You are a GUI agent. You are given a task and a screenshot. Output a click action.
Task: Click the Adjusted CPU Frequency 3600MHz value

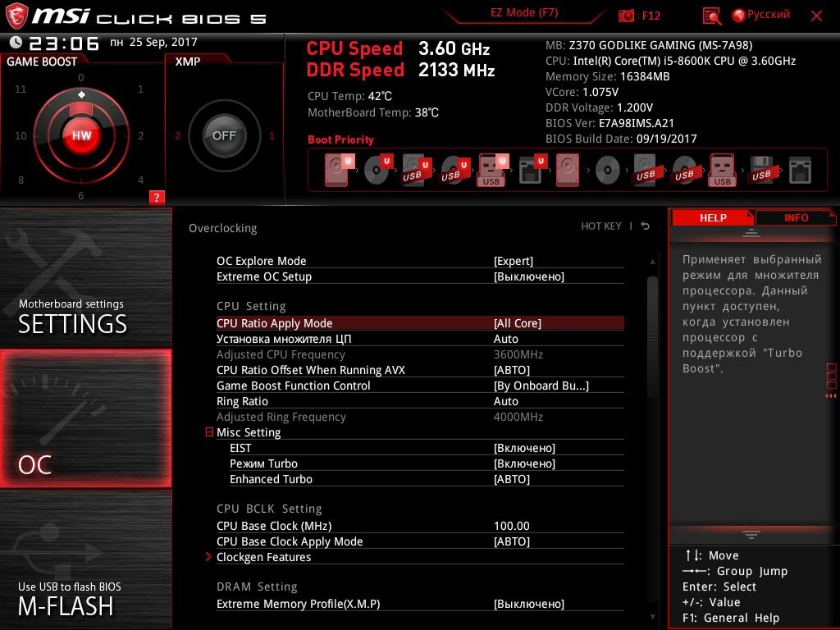coord(518,354)
